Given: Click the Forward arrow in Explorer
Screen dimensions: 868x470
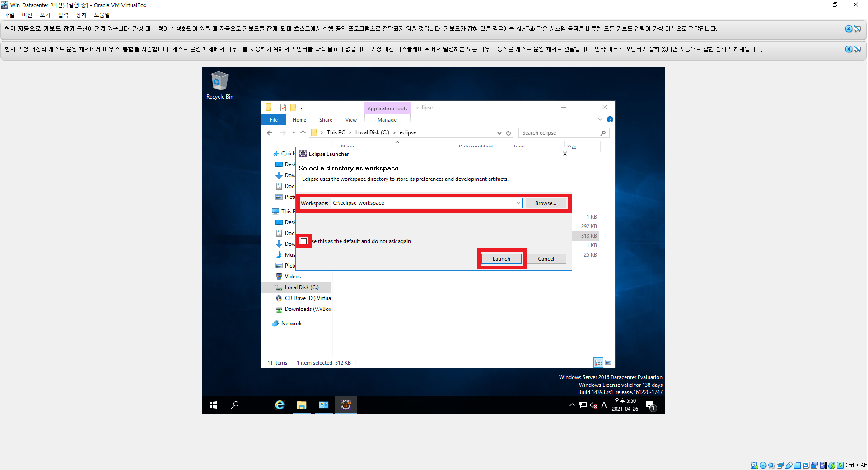Looking at the screenshot, I should coord(283,133).
